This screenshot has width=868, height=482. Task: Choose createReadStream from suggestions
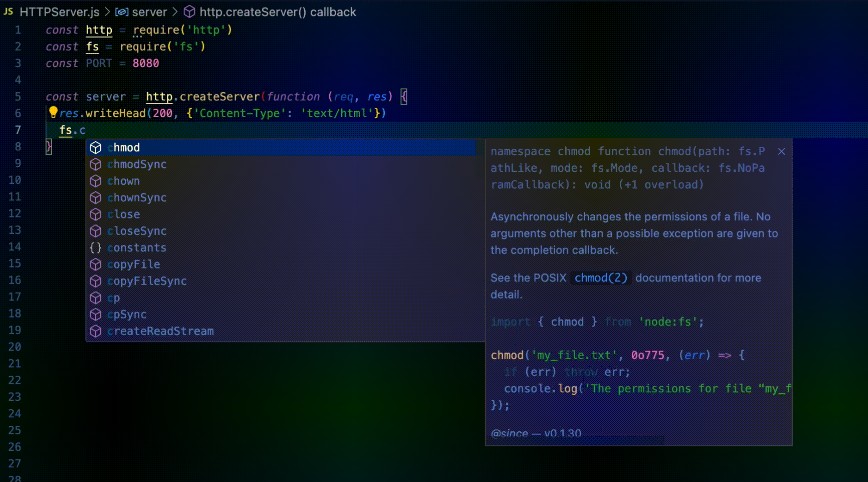pos(160,331)
